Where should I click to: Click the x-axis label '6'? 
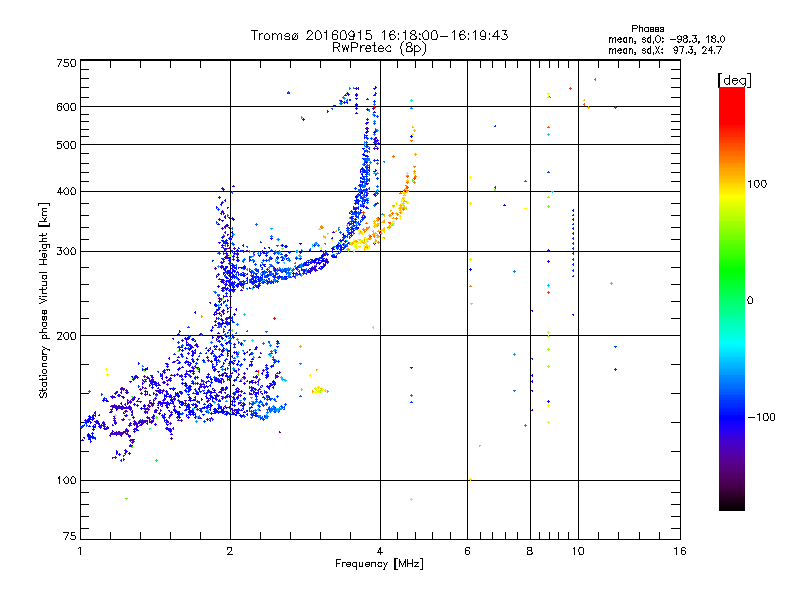click(x=467, y=551)
